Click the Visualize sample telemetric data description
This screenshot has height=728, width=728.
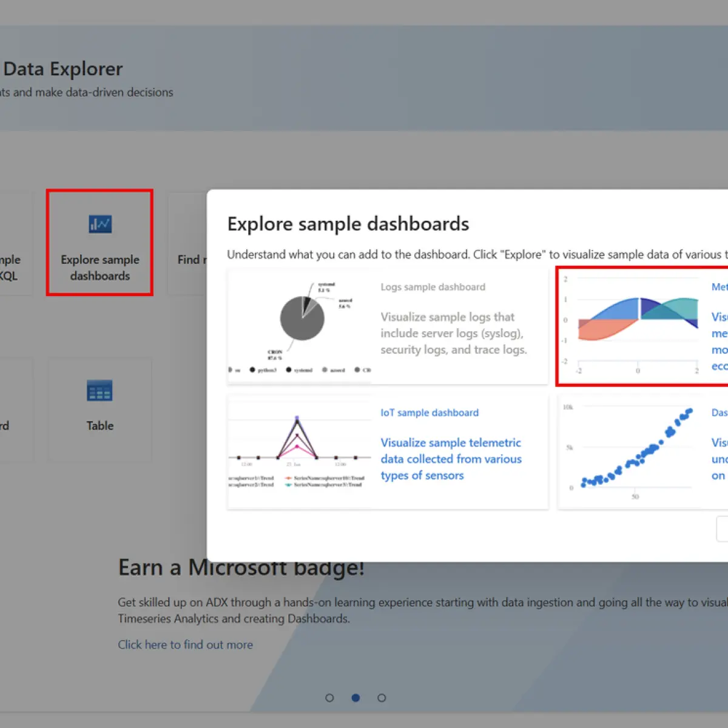451,459
